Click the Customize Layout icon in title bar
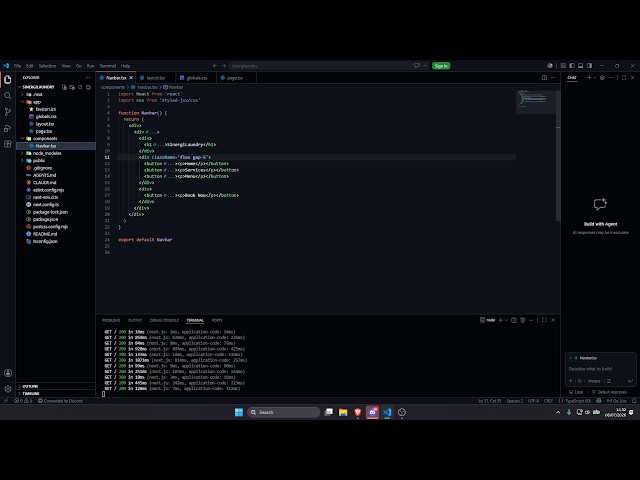This screenshot has width=640, height=480. (563, 66)
